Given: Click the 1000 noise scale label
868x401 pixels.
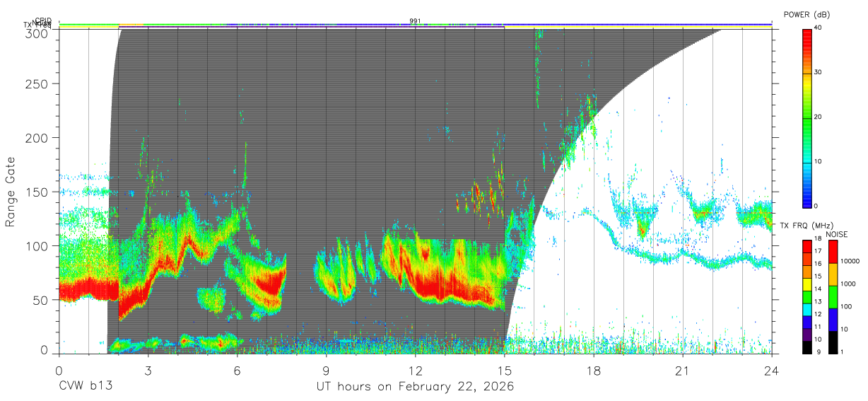Looking at the screenshot, I should point(848,285).
